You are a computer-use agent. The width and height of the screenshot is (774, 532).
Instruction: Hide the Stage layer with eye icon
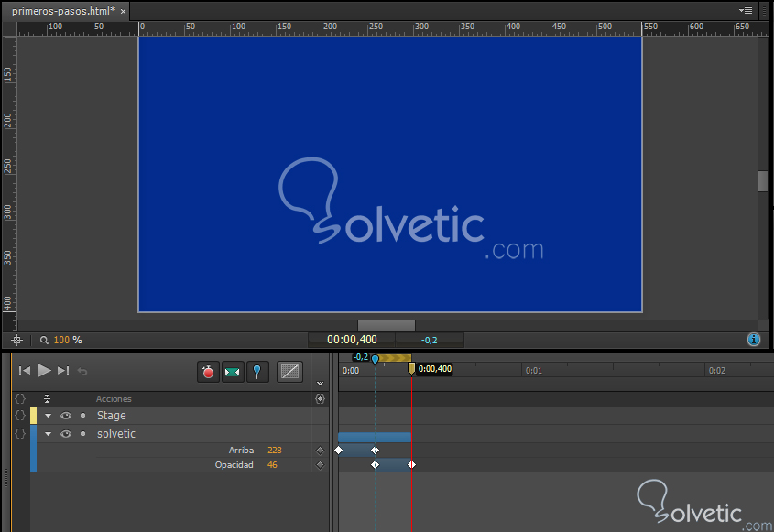[x=66, y=416]
